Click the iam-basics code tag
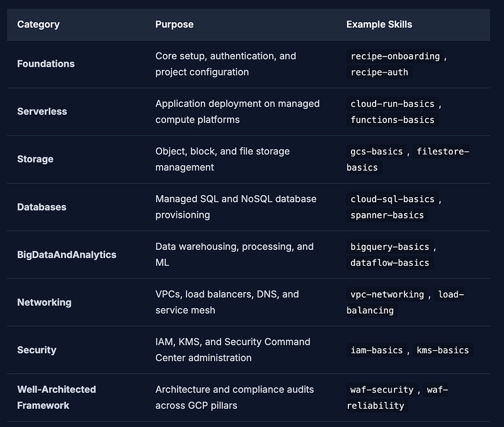 tap(376, 350)
